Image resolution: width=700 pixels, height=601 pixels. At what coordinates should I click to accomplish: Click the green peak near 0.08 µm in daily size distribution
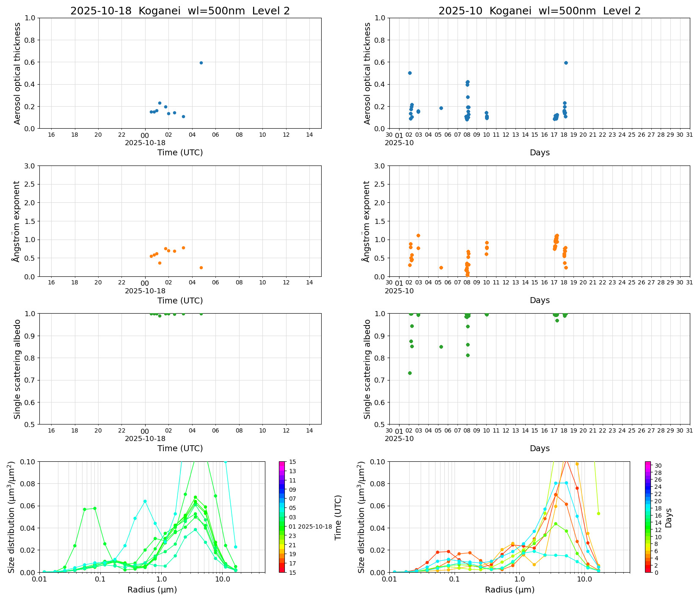point(94,508)
